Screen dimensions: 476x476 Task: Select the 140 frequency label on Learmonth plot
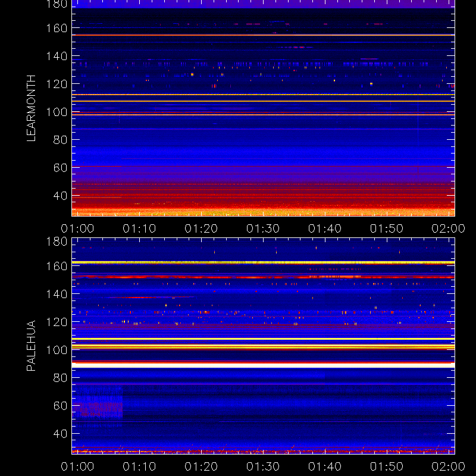click(57, 56)
